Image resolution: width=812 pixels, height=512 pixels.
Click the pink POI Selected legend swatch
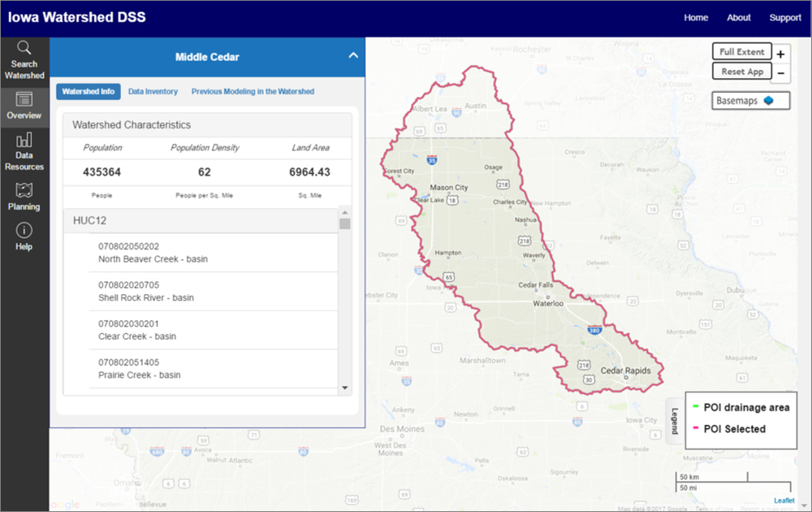[696, 429]
